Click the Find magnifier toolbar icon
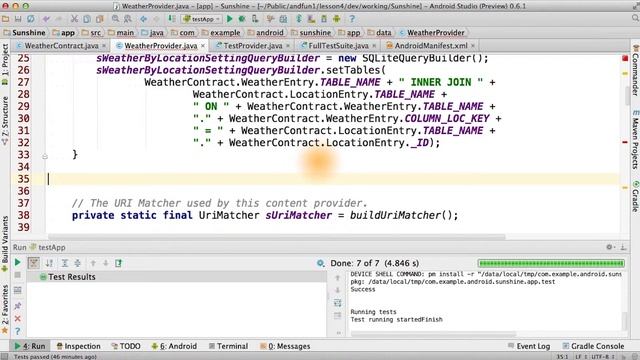The width and height of the screenshot is (640, 360). coord(116,19)
